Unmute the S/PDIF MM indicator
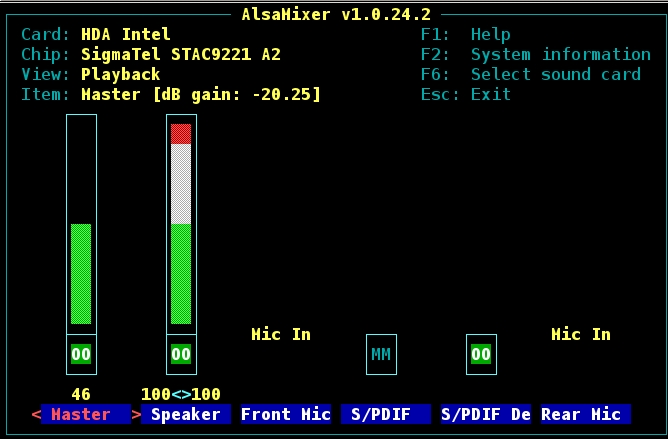 [381, 354]
